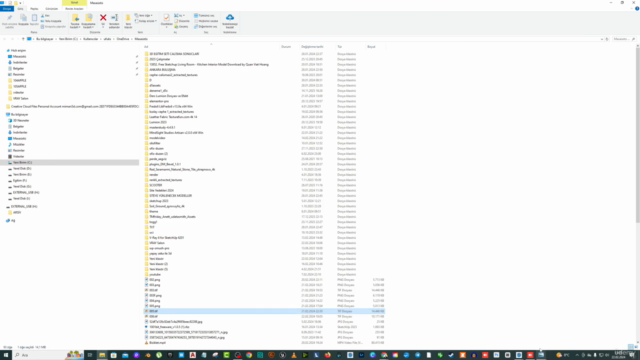Click the up-arrow navigation button
640x360 pixels.
point(23,39)
